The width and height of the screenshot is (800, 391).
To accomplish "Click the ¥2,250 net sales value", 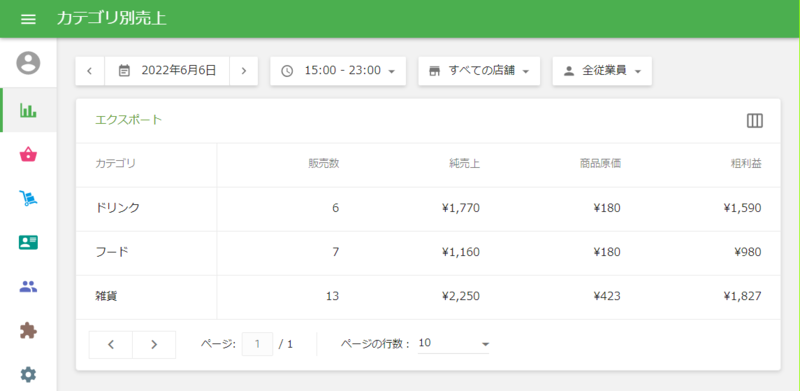I will coord(461,297).
